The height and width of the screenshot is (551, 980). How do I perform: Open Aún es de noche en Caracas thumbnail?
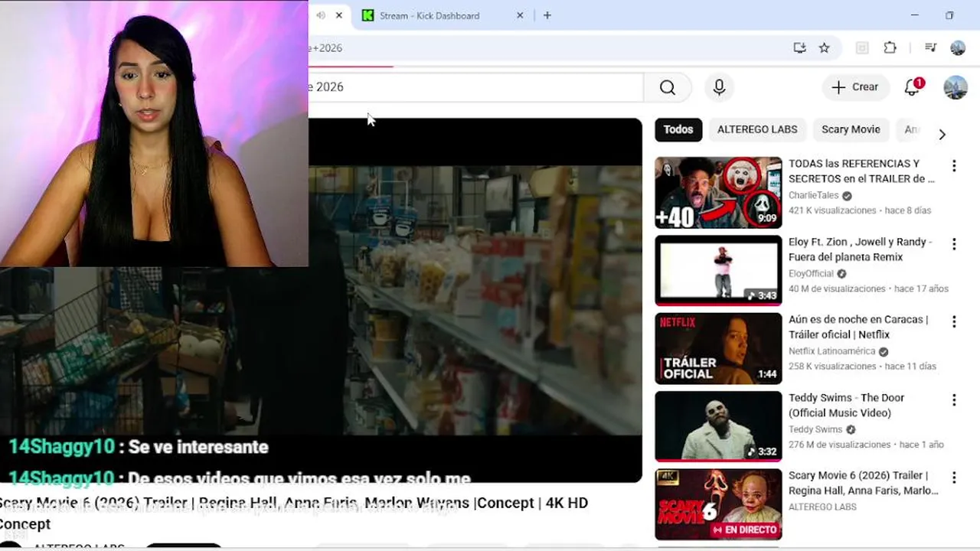[718, 348]
